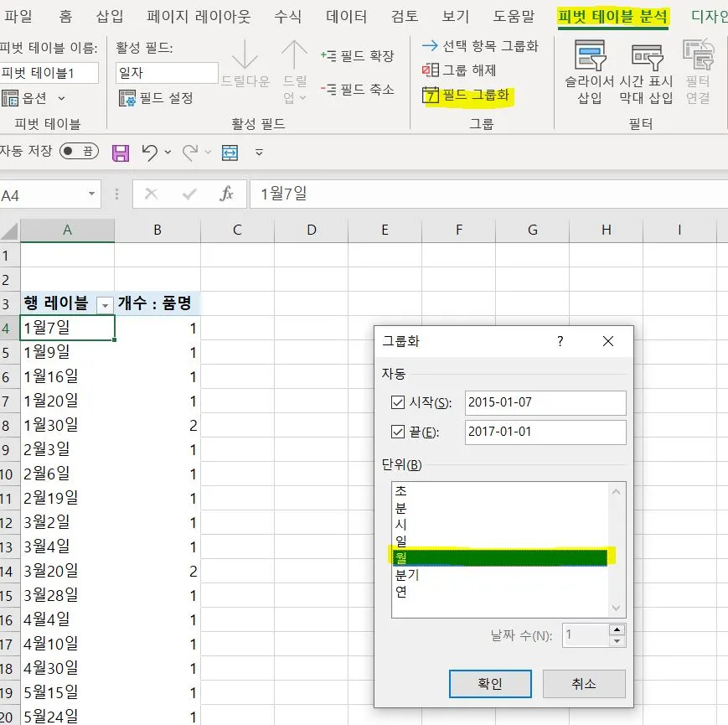Click the touch/mouse mode icon in quick access toolbar
The image size is (728, 725).
point(230,153)
